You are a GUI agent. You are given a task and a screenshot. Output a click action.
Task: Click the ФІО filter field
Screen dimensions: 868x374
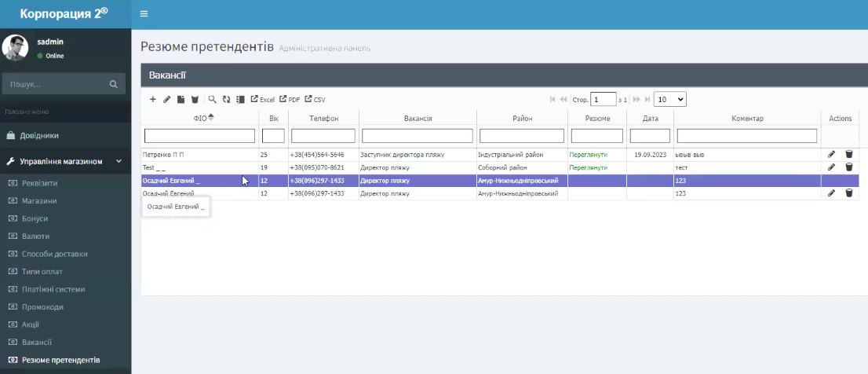[x=199, y=136]
